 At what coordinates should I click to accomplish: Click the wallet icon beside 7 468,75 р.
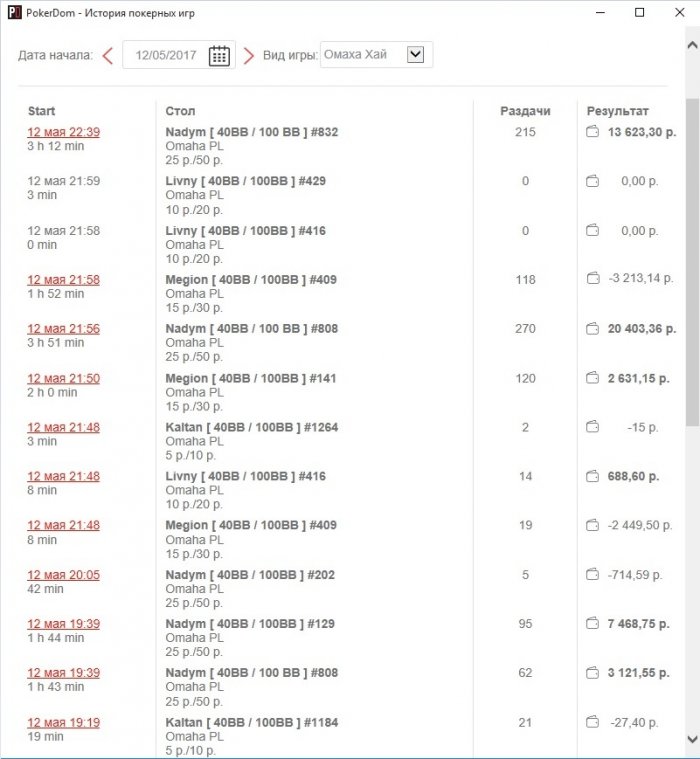click(x=592, y=624)
